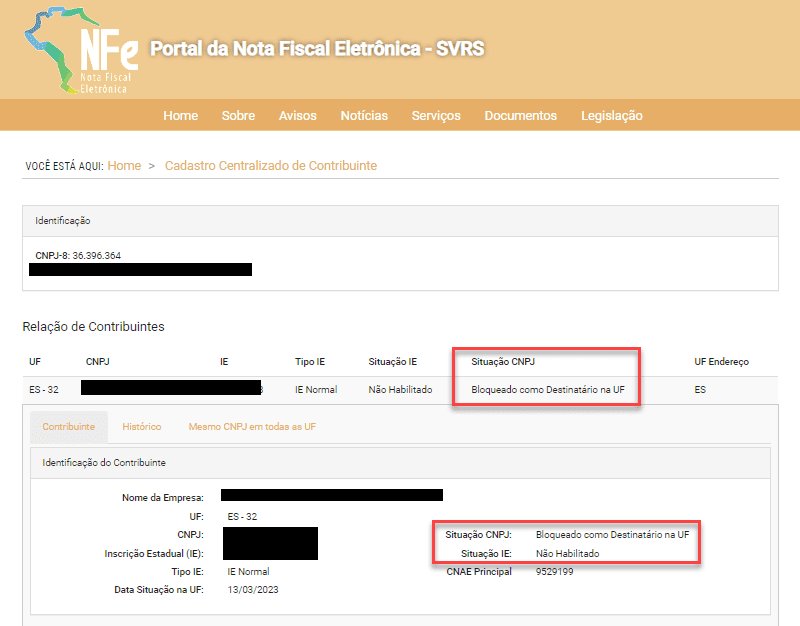The width and height of the screenshot is (800, 626).
Task: Click Situação CNPJ value in details panel
Action: click(612, 535)
